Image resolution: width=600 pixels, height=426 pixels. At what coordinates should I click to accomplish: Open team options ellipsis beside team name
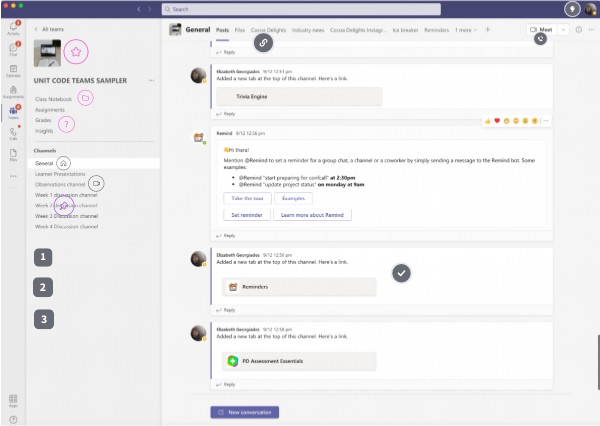(x=151, y=79)
